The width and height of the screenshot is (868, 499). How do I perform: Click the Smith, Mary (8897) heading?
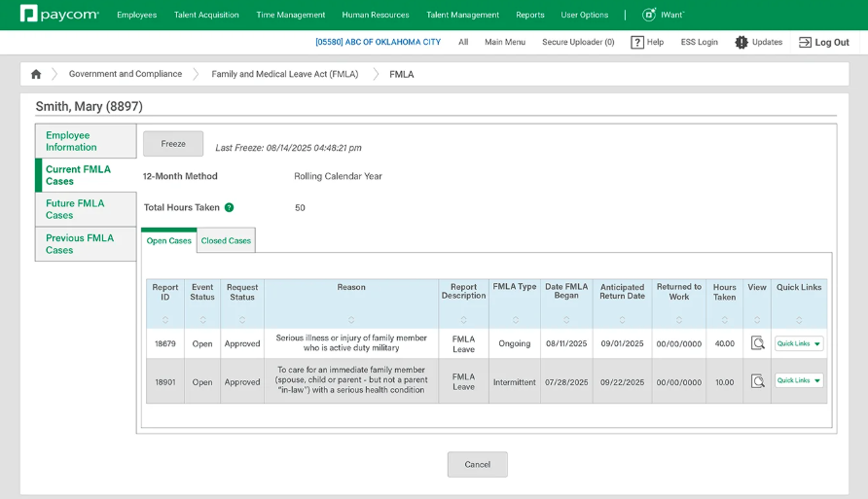(x=90, y=106)
